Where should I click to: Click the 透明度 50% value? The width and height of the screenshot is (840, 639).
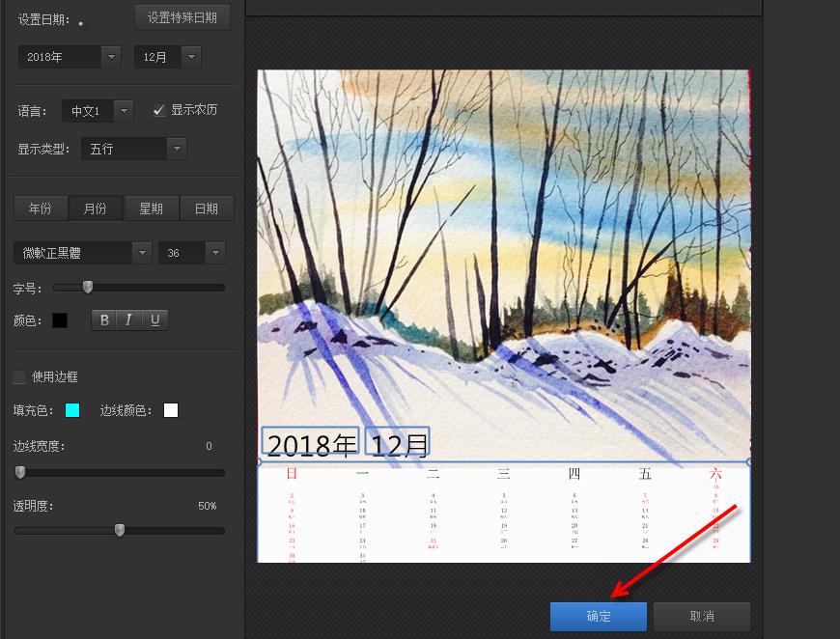pos(208,506)
